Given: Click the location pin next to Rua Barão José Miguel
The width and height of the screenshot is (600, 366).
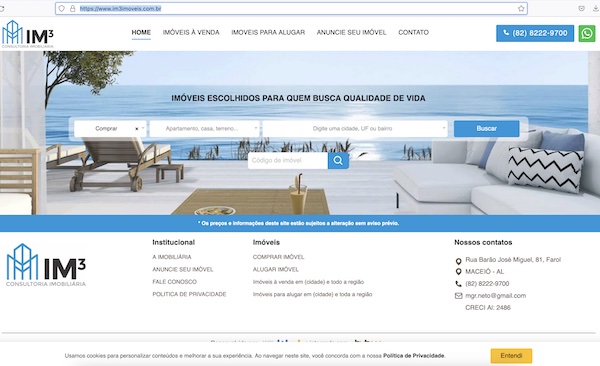Looking at the screenshot, I should tap(458, 261).
